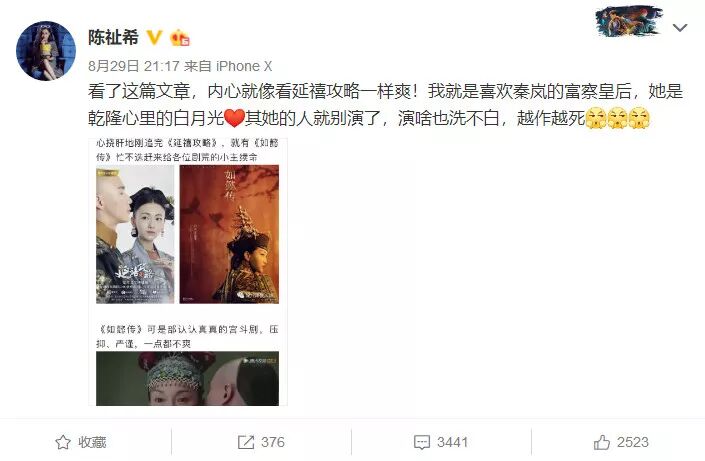Click the comment bubble icon
This screenshot has height=461, width=705.
[422, 442]
